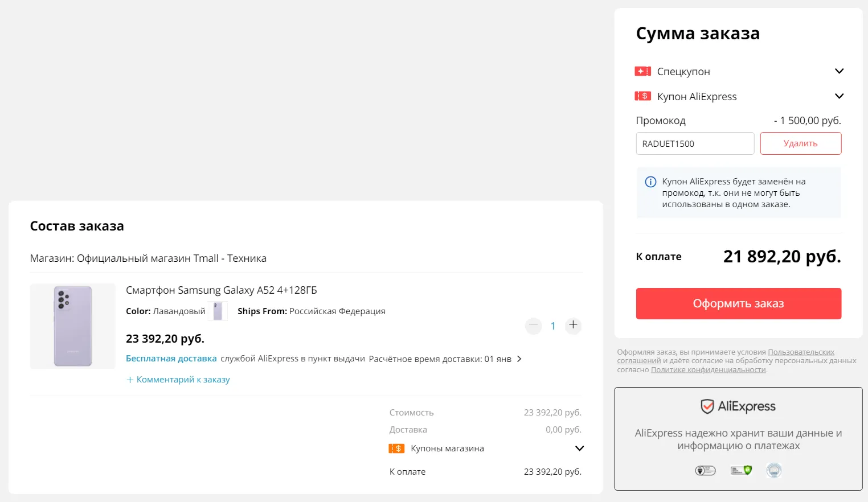Image resolution: width=868 pixels, height=502 pixels.
Task: Click the orange Купоны магазина icon
Action: (396, 448)
